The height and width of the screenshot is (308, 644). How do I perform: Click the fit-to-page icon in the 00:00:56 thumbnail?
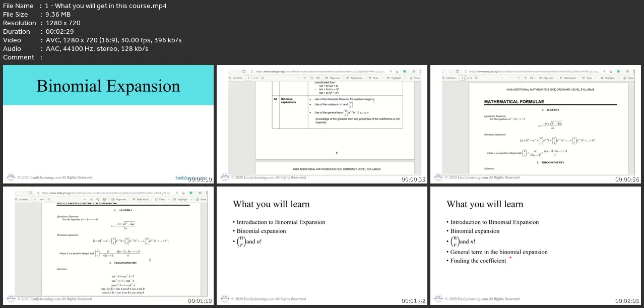click(x=532, y=78)
